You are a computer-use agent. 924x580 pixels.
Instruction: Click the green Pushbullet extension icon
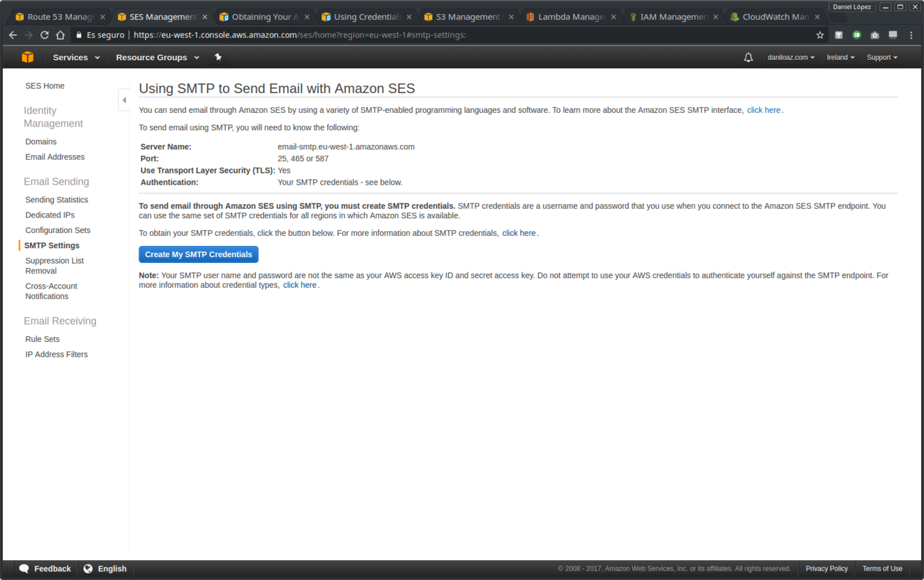[x=856, y=34]
